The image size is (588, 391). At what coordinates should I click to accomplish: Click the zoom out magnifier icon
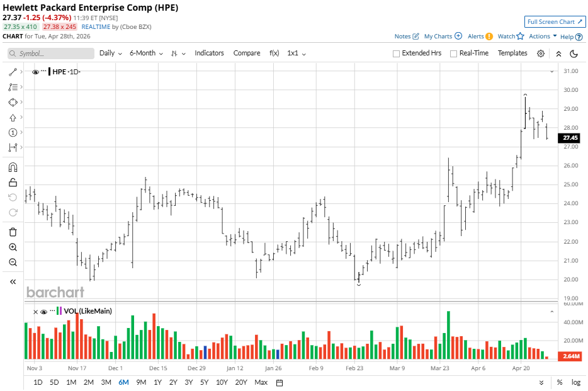13,263
